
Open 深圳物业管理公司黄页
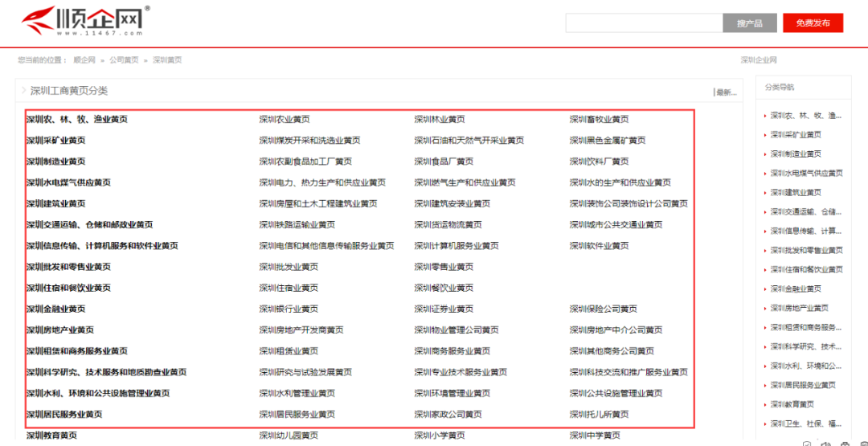457,329
